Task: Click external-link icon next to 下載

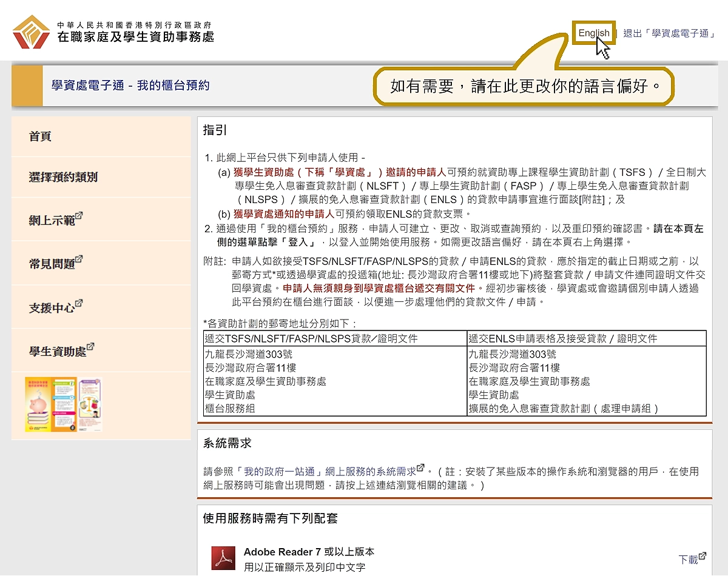Action: 702,555
